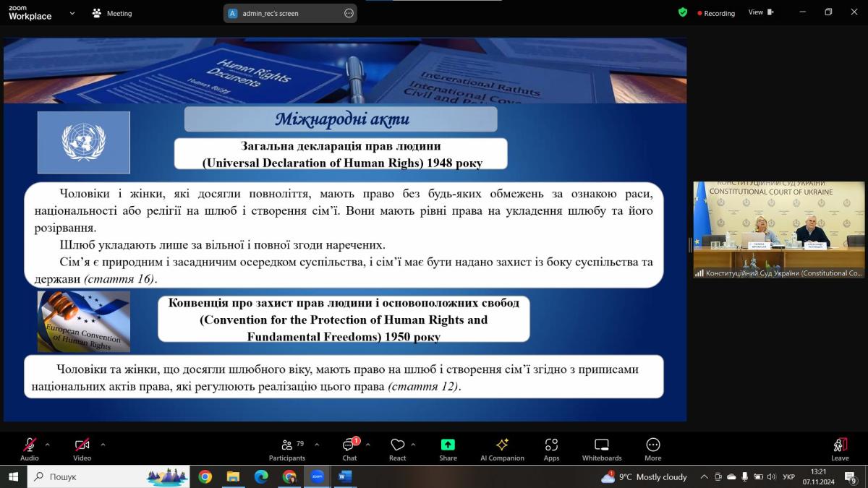Viewport: 868px width, 488px height.
Task: Open the More options menu
Action: pos(653,448)
